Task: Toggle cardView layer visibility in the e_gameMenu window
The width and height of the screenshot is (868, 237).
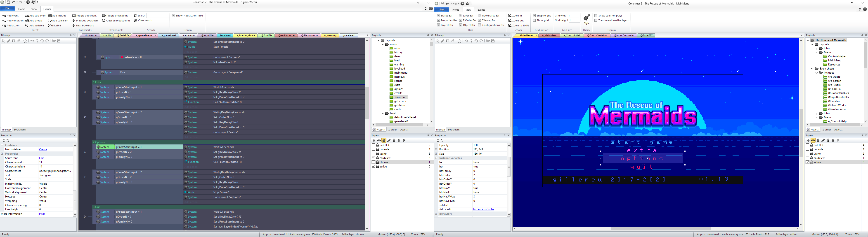Action: coord(373,158)
